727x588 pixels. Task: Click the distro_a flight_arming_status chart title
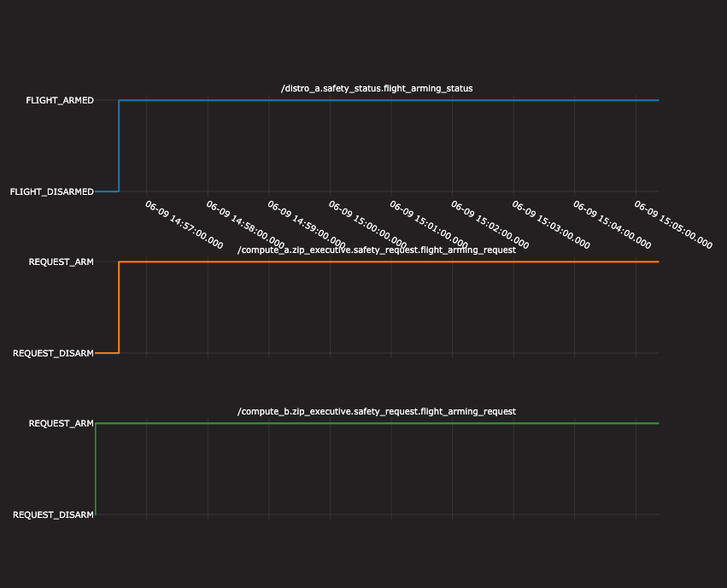[x=377, y=88]
